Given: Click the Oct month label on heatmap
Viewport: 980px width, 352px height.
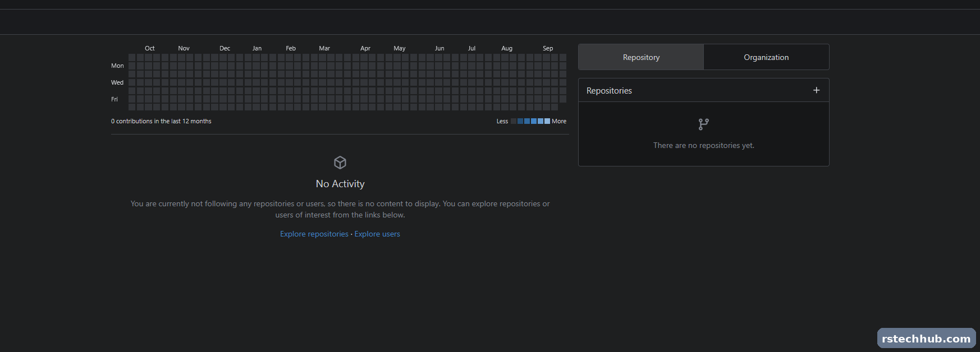Looking at the screenshot, I should pyautogui.click(x=150, y=48).
